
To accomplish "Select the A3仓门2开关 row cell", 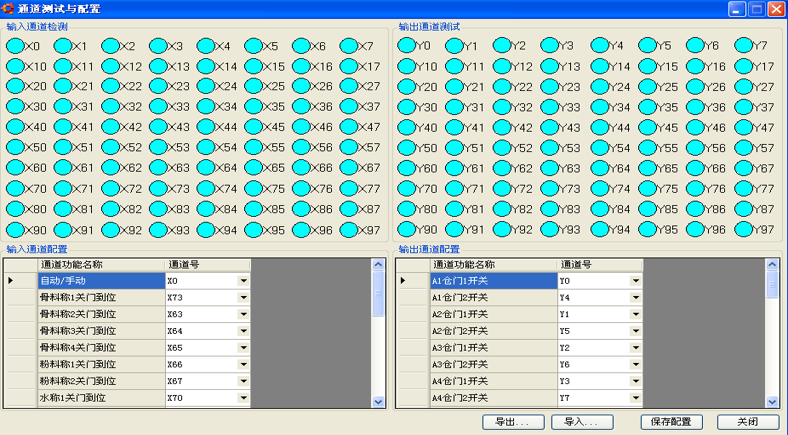I will (494, 364).
